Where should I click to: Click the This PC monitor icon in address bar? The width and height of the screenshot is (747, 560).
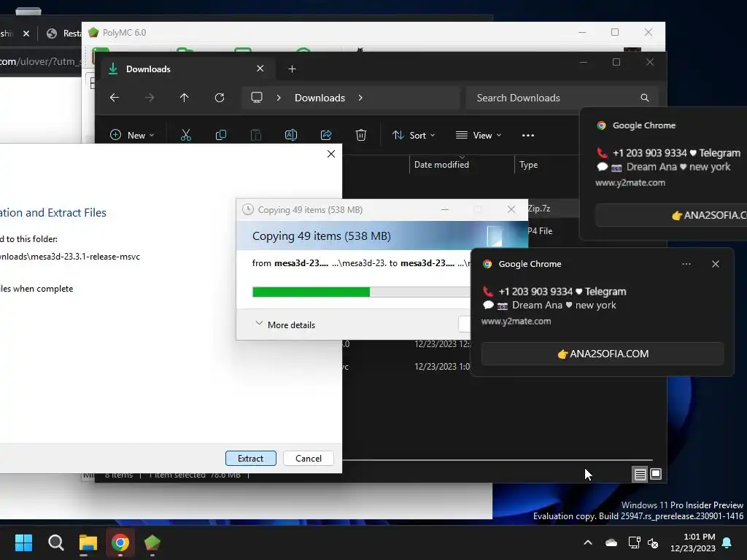coord(257,98)
